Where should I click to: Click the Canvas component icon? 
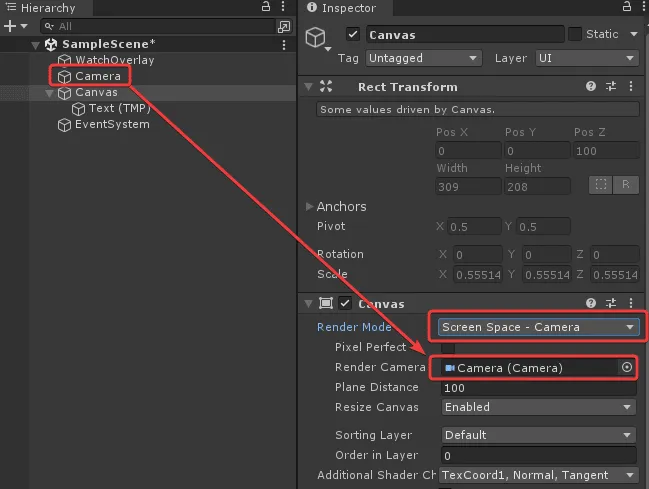point(326,303)
